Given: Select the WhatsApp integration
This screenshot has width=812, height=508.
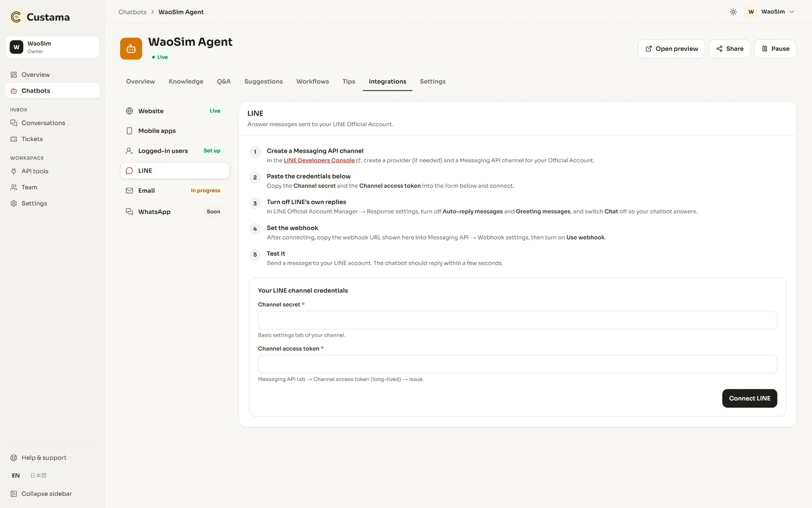Looking at the screenshot, I should click(175, 212).
